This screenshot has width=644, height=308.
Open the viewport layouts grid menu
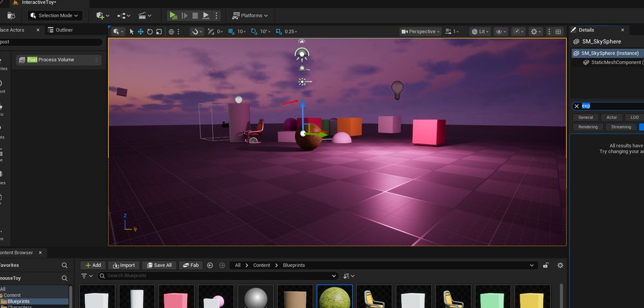coord(558,32)
